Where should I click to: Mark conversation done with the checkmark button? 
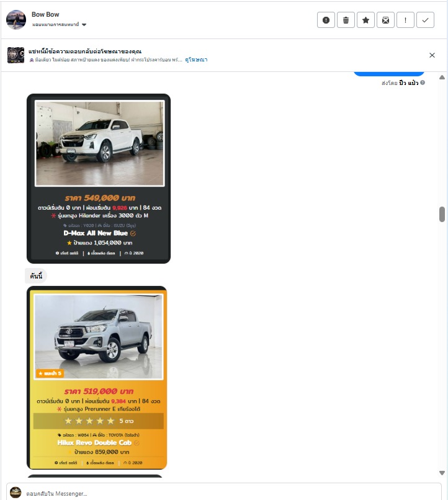tap(425, 20)
